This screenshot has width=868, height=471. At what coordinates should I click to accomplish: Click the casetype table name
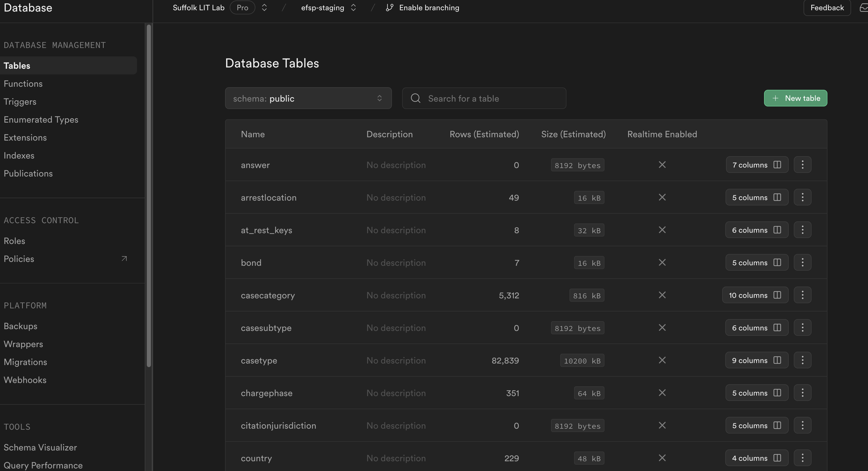259,360
